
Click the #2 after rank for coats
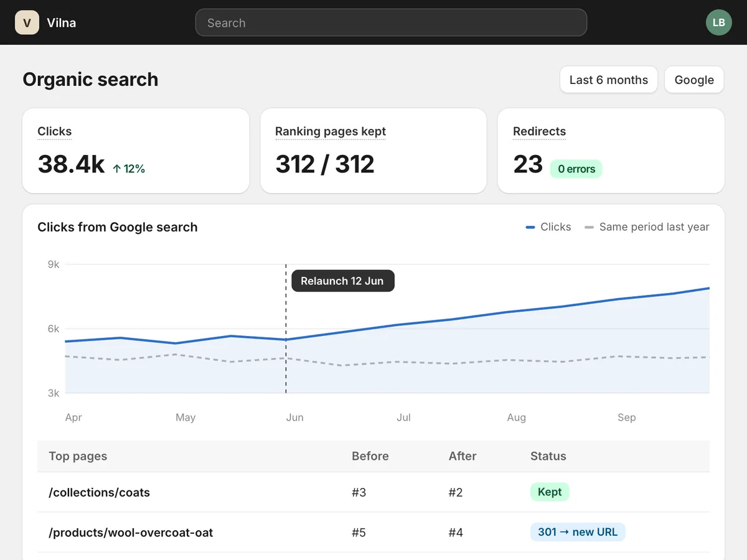pyautogui.click(x=456, y=493)
